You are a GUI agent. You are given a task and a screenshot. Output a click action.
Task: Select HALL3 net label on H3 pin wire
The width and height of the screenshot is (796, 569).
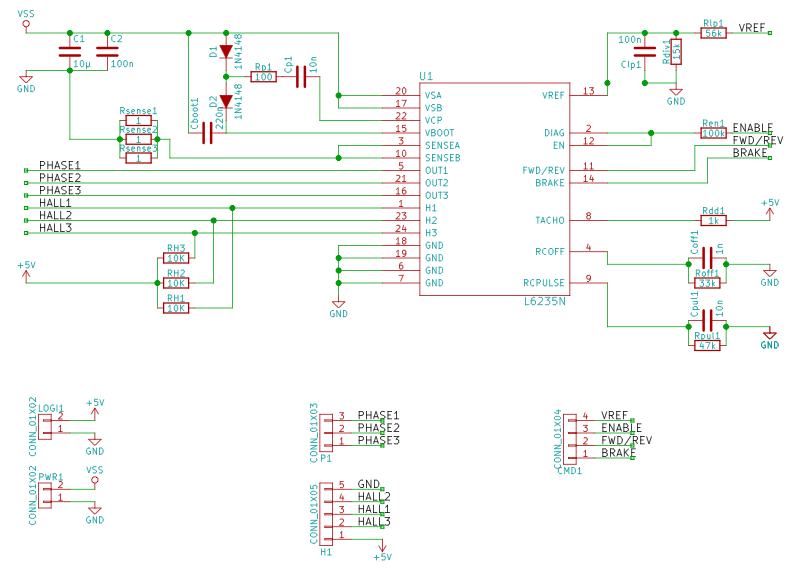(x=55, y=228)
